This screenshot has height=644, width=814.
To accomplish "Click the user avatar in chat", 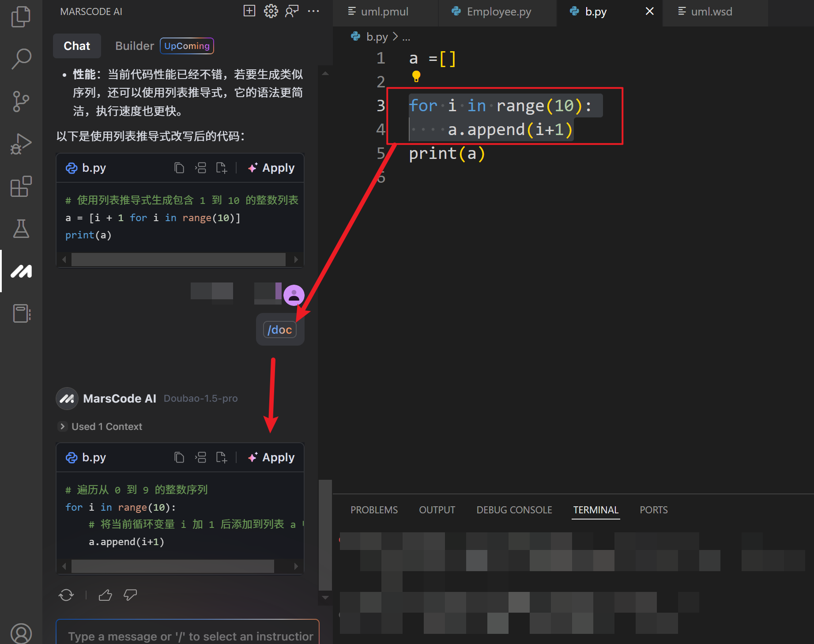I will click(x=294, y=295).
